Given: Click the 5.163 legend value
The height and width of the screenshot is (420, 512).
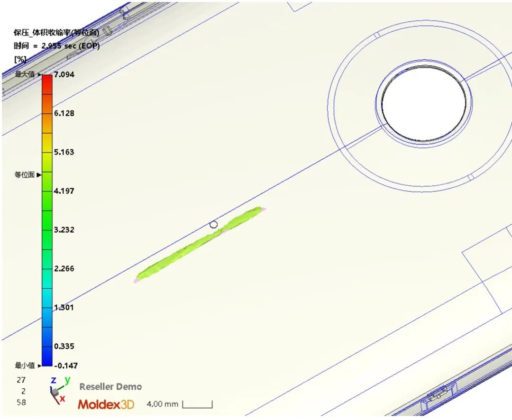Looking at the screenshot, I should click(64, 152).
